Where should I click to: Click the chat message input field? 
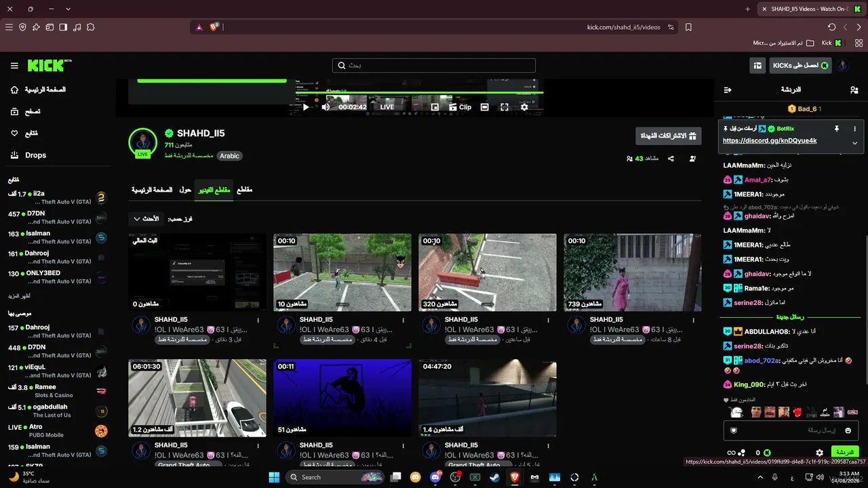click(789, 430)
